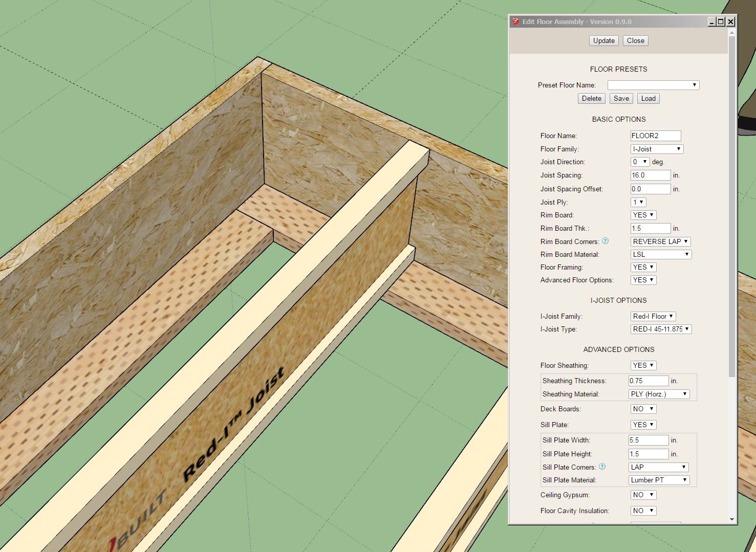
Task: Open the Joist Ply dropdown
Action: (x=638, y=202)
